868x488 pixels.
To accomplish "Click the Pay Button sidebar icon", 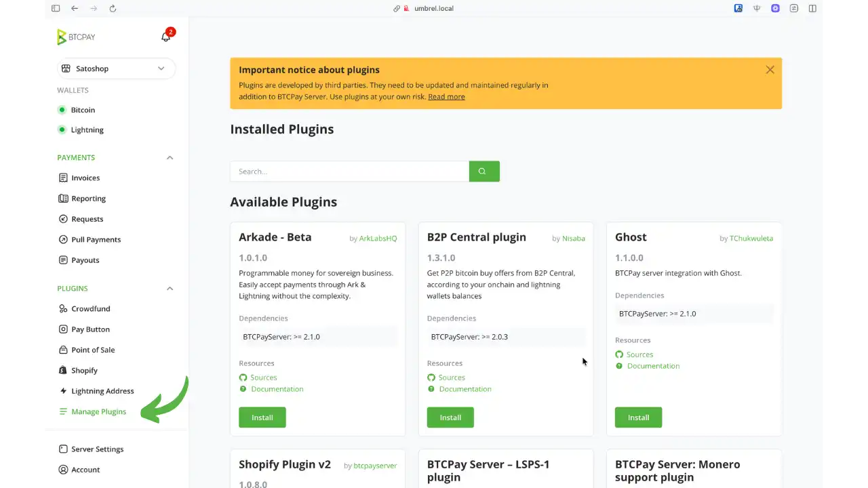I will pyautogui.click(x=62, y=329).
